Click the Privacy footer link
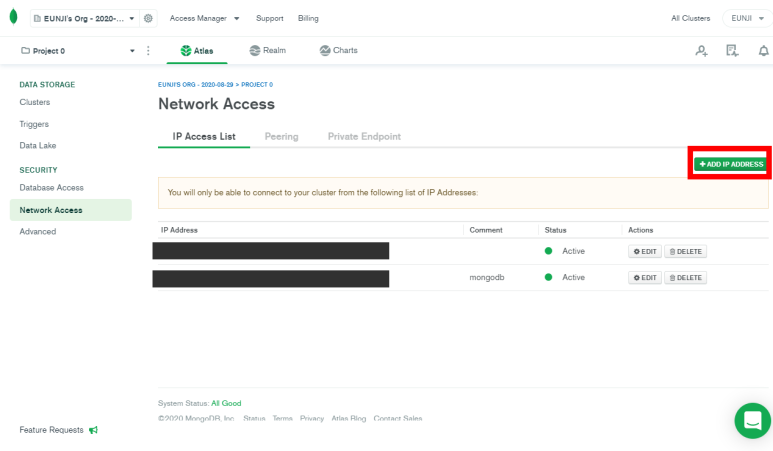The height and width of the screenshot is (451, 773). tap(312, 418)
